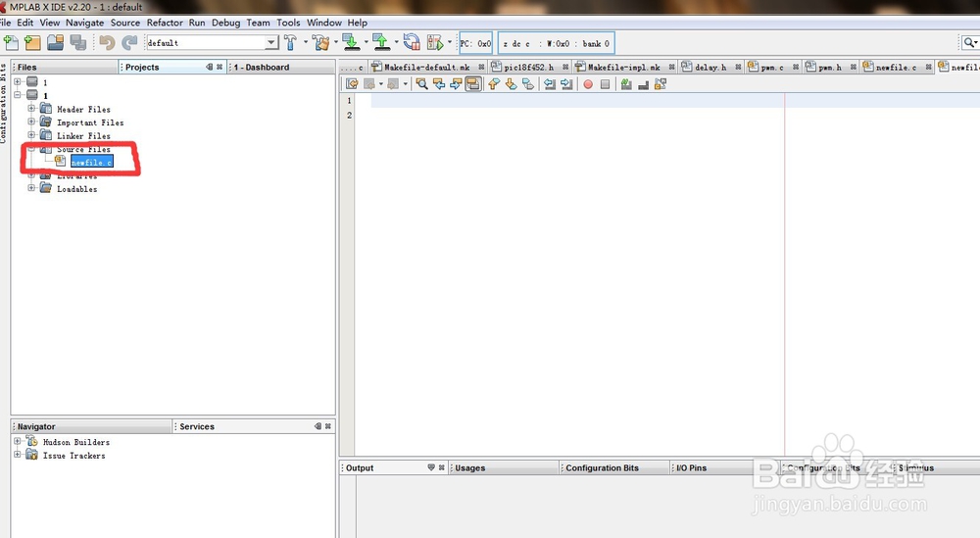Click the Stop Macro Recording icon
Image resolution: width=980 pixels, height=538 pixels.
click(x=605, y=83)
